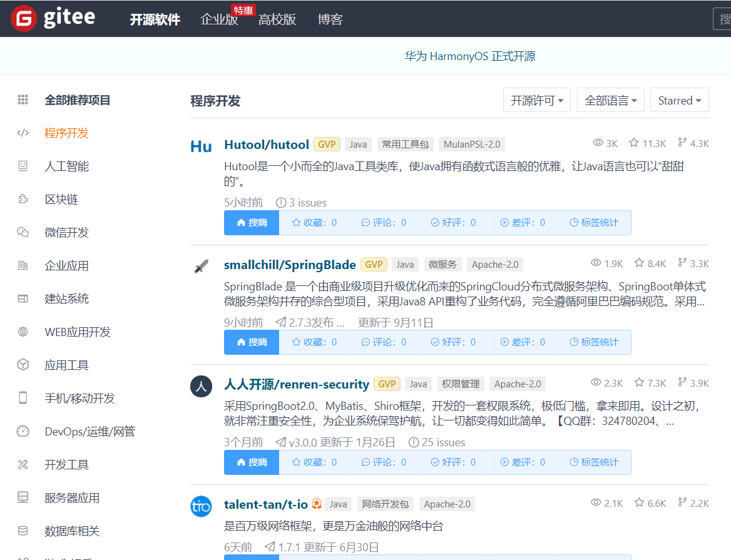
Task: Open the talent-tan/t-io repository link
Action: pos(266,504)
